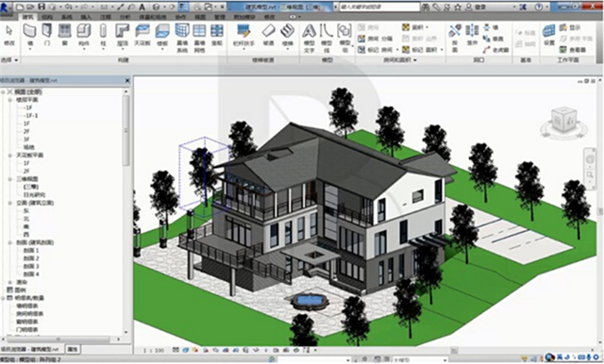Select the Door (门) tool
This screenshot has height=364, width=604.
pos(47,35)
